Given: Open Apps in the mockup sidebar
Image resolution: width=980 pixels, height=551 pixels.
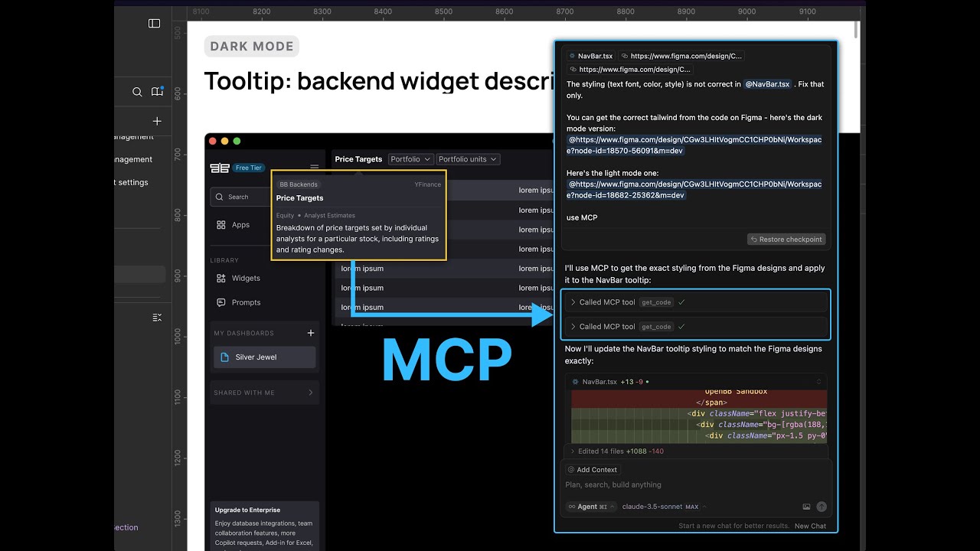Looking at the screenshot, I should tap(240, 225).
